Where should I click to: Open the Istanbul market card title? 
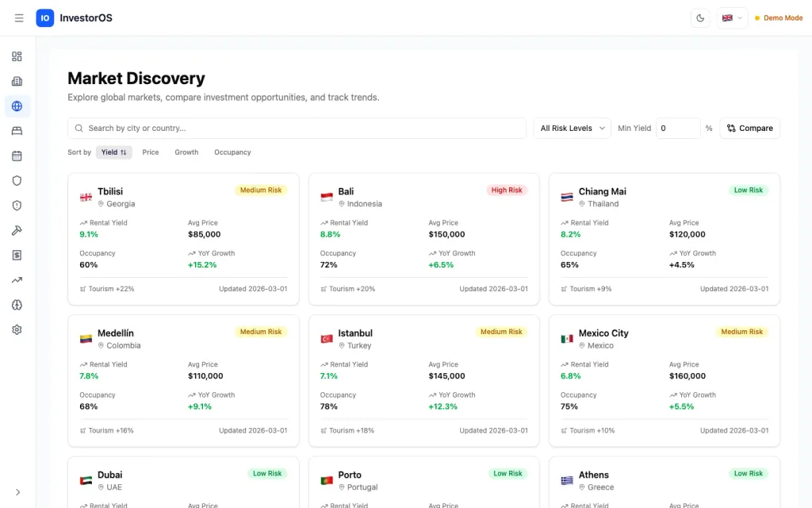[355, 333]
